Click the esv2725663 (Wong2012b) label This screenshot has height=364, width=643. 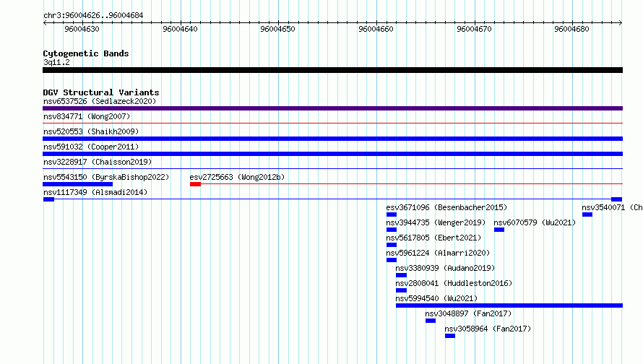(x=237, y=177)
